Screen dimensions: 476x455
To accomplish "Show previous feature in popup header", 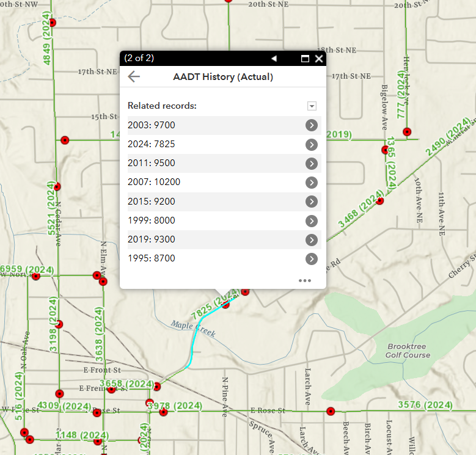I will pyautogui.click(x=274, y=59).
